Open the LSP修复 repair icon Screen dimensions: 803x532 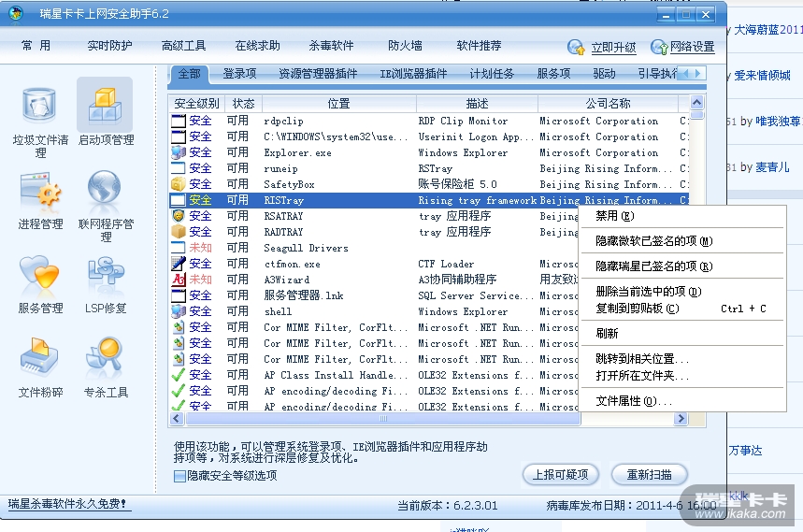click(x=106, y=271)
